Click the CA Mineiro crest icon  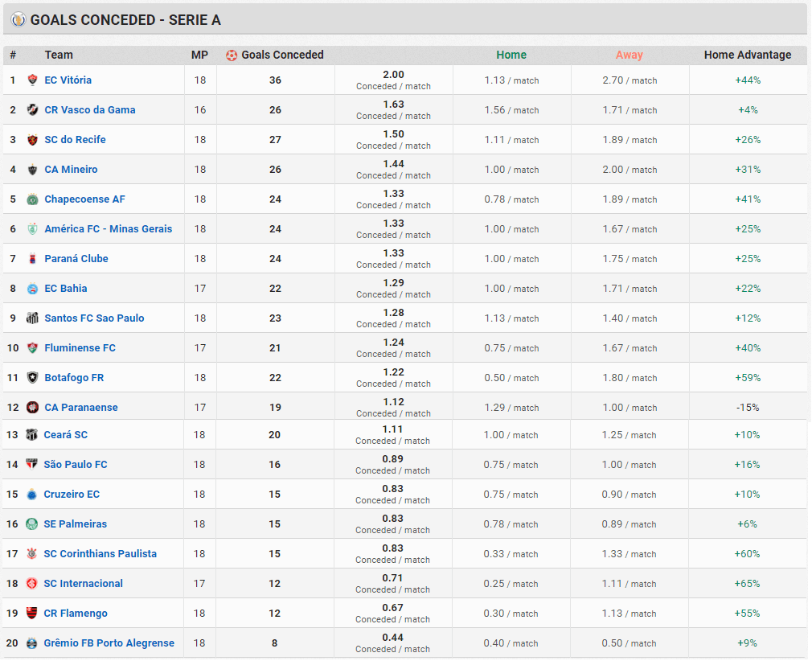coord(33,170)
